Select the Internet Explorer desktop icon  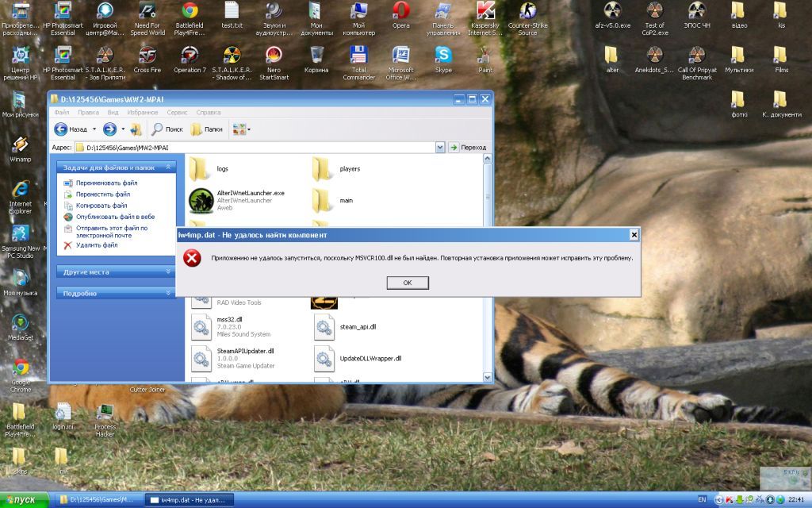click(x=20, y=197)
